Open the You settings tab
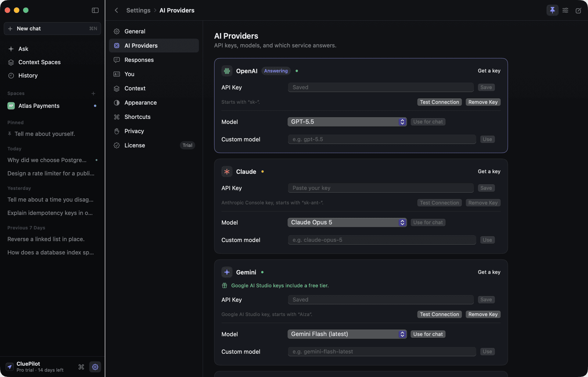This screenshot has width=588, height=377. (154, 74)
